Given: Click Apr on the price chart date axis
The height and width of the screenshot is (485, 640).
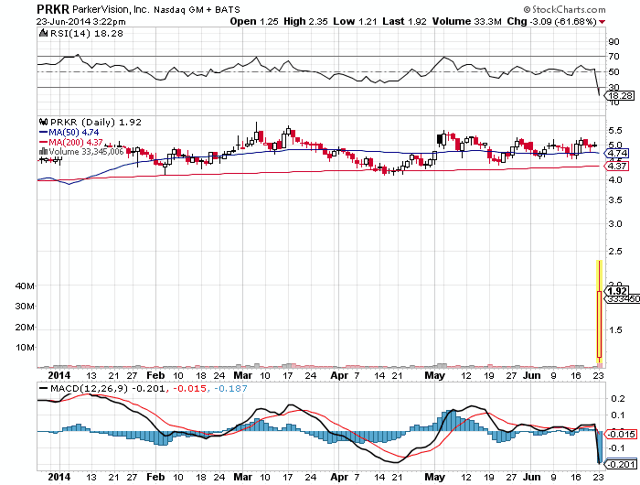Looking at the screenshot, I should click(339, 376).
